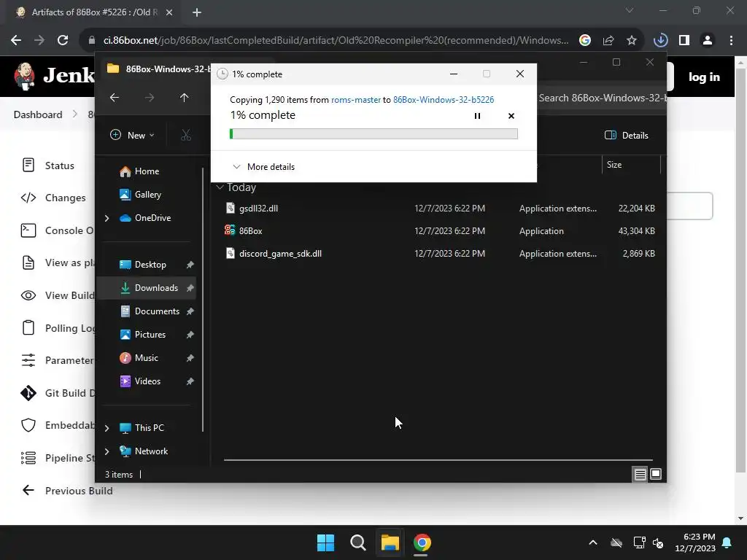Toggle the Details pane button
747x560 pixels.
[x=627, y=135]
